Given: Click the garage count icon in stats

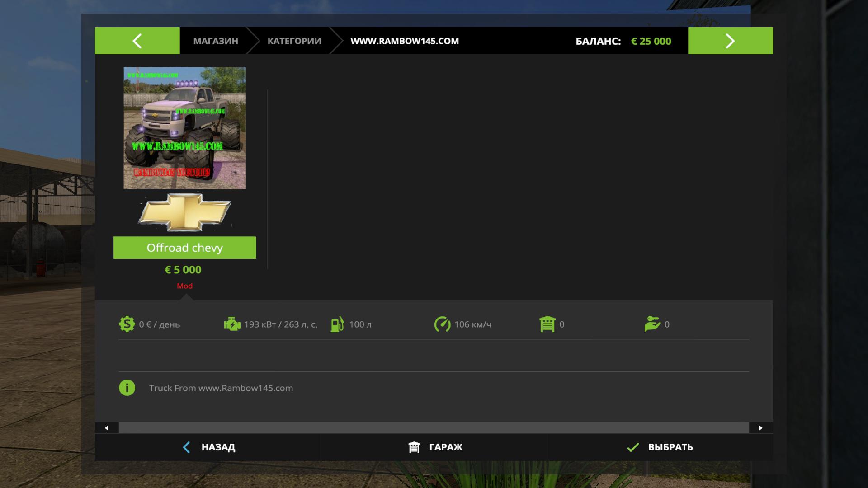Looking at the screenshot, I should (547, 324).
